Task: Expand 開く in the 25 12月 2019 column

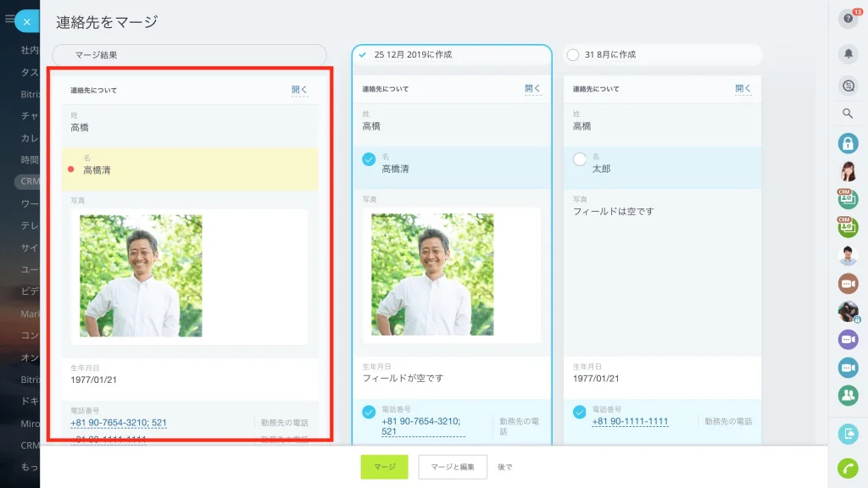Action: click(532, 88)
